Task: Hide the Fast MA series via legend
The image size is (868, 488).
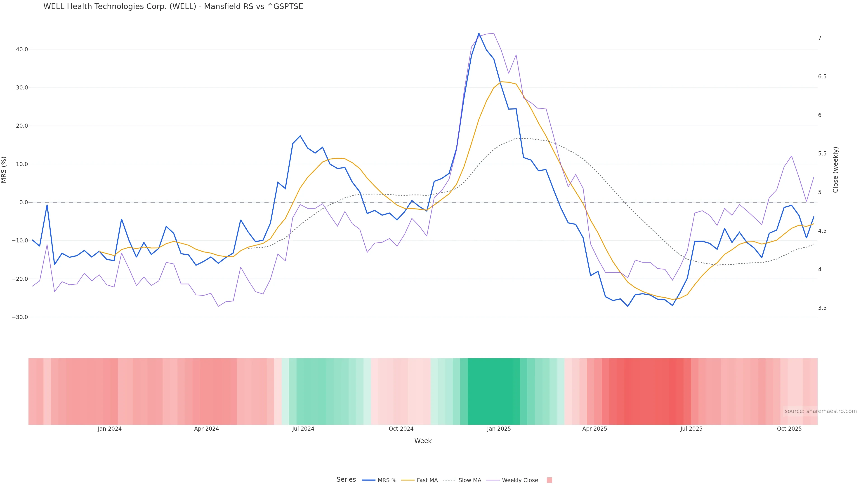Action: 427,480
